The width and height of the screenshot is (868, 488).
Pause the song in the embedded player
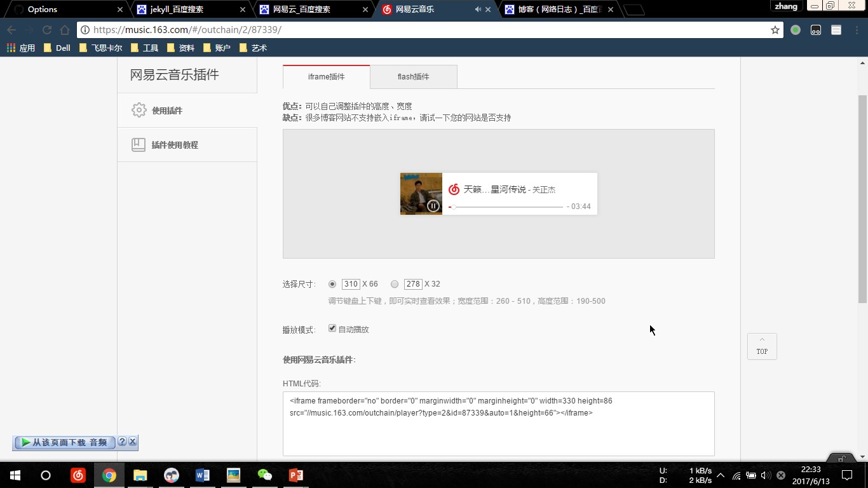coord(433,205)
